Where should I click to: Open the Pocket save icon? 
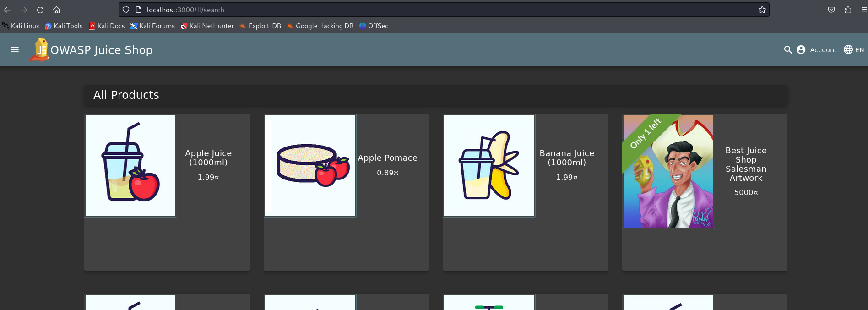831,10
